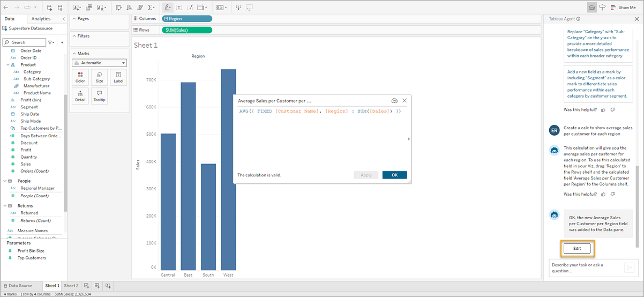Click the Clear Sheet toolbar icon
Viewport: 644px width, 297px height.
[100, 8]
